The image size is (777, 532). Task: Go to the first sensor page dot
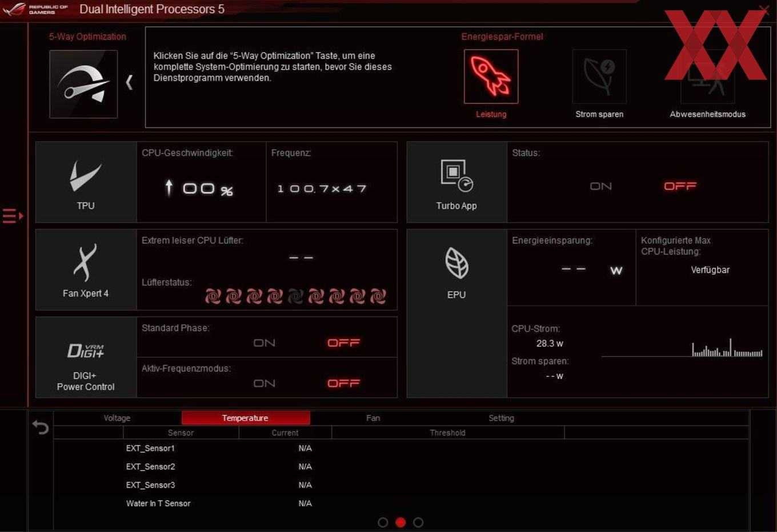[383, 522]
